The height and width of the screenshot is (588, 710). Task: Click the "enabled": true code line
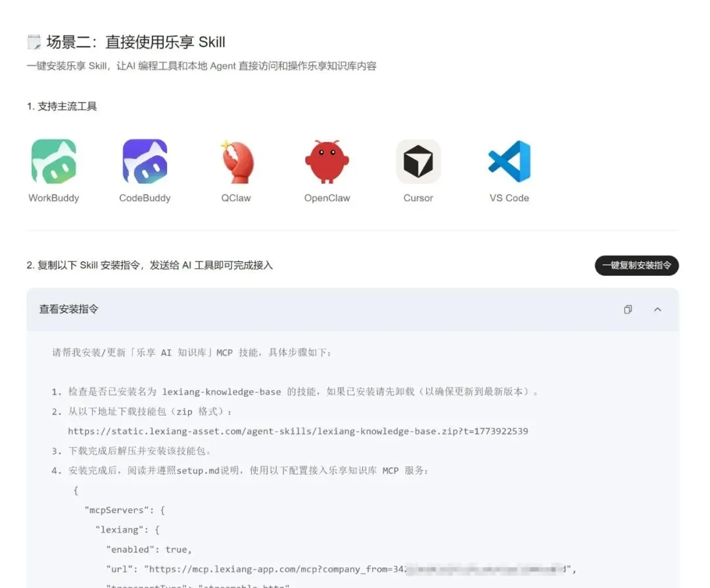tap(149, 549)
